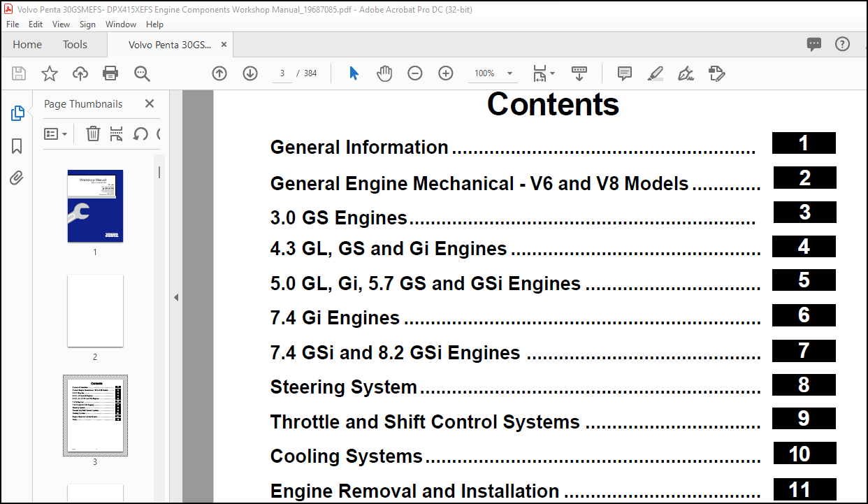Open the Find text search tool
The image size is (868, 504).
[142, 73]
